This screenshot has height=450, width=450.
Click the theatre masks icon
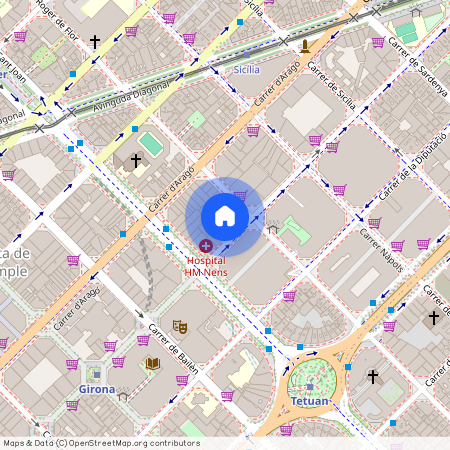tap(180, 327)
